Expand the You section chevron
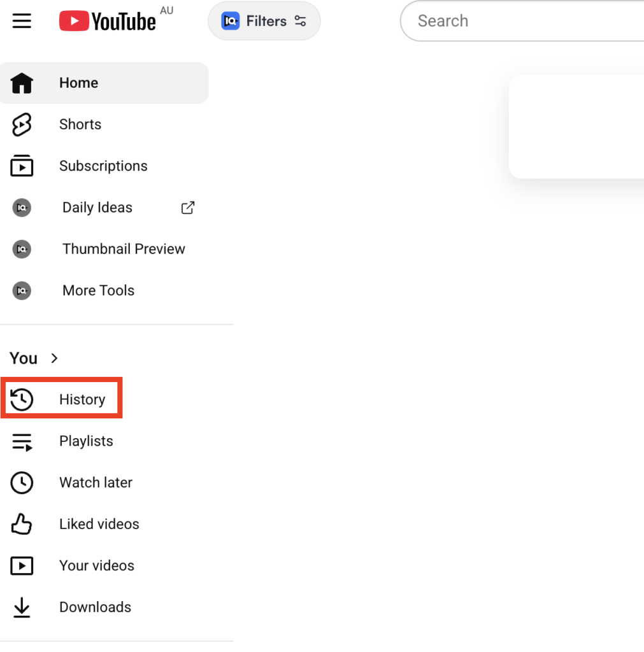 [54, 358]
